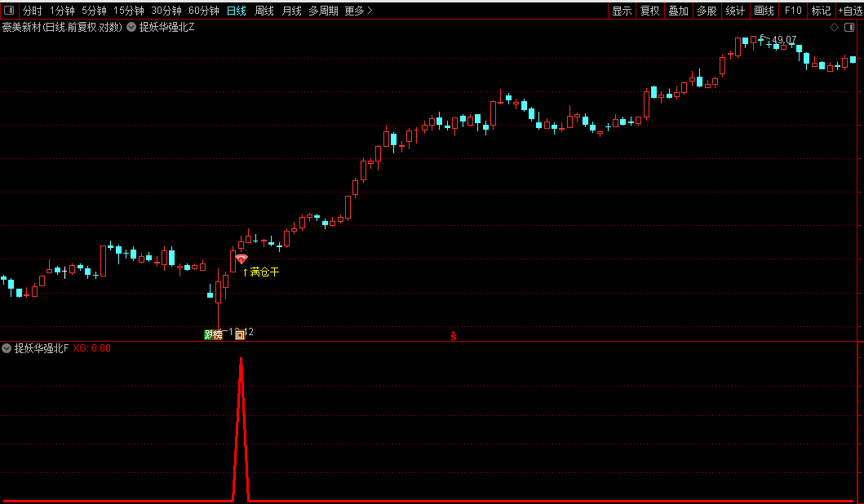The image size is (864, 504).
Task: Select the 30分钟 period
Action: [x=166, y=11]
